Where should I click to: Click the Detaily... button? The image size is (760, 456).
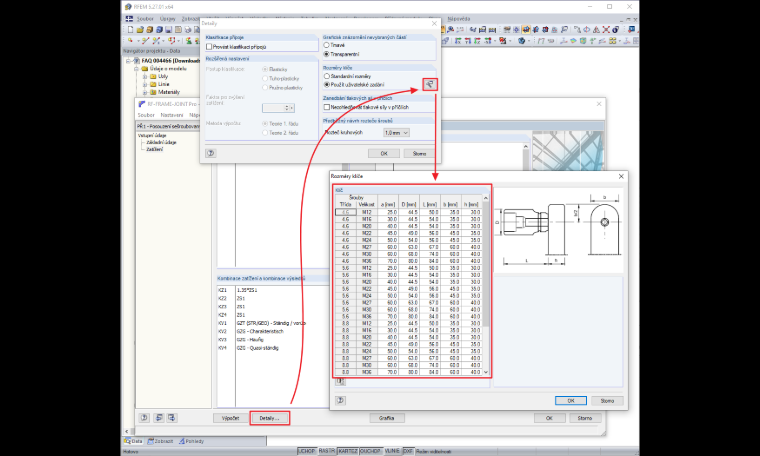[269, 418]
